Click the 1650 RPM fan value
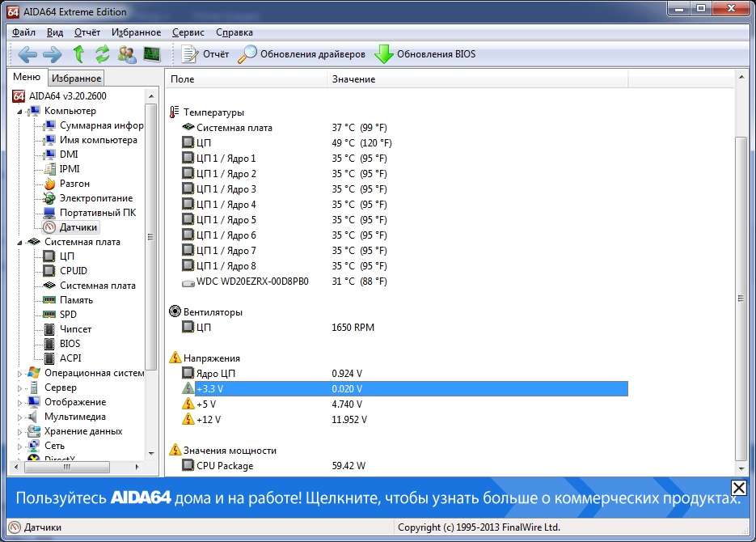The height and width of the screenshot is (542, 756). 353,328
